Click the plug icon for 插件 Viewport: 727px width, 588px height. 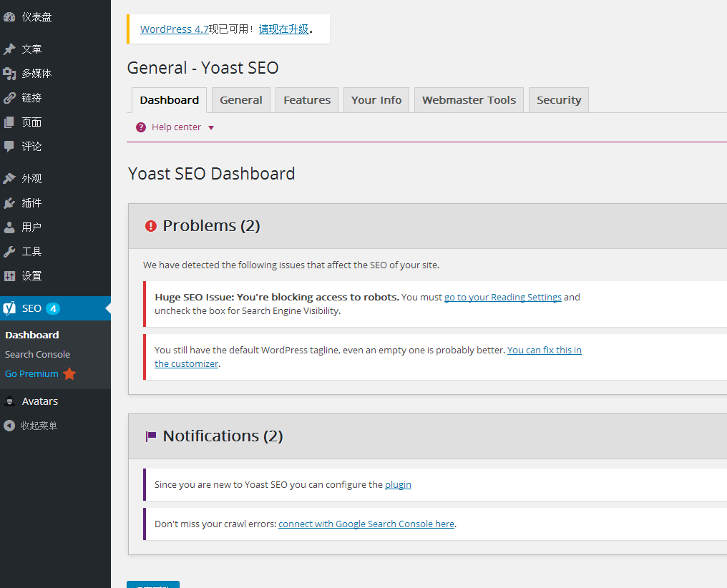pyautogui.click(x=9, y=203)
